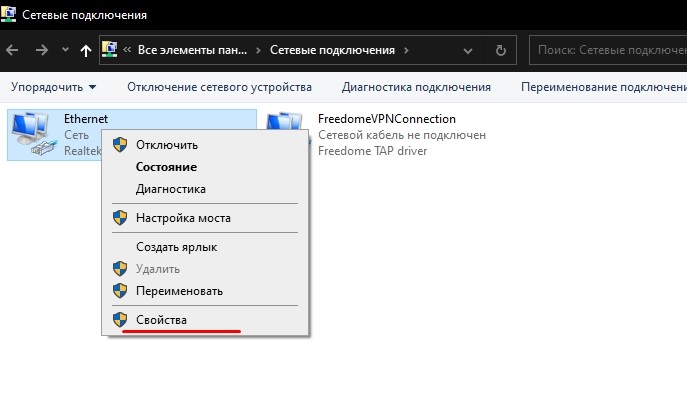Click the window title bar network icon
687x412 pixels.
8,14
